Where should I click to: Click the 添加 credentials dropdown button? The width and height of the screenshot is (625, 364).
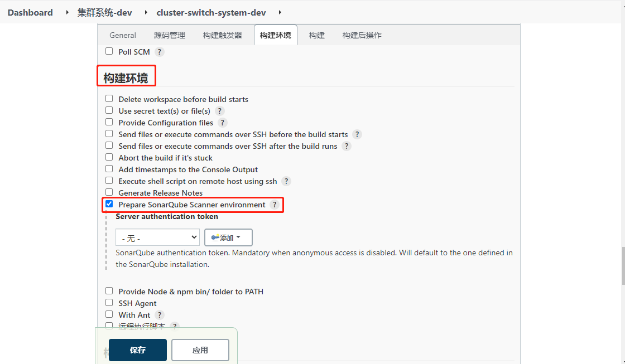coord(228,237)
